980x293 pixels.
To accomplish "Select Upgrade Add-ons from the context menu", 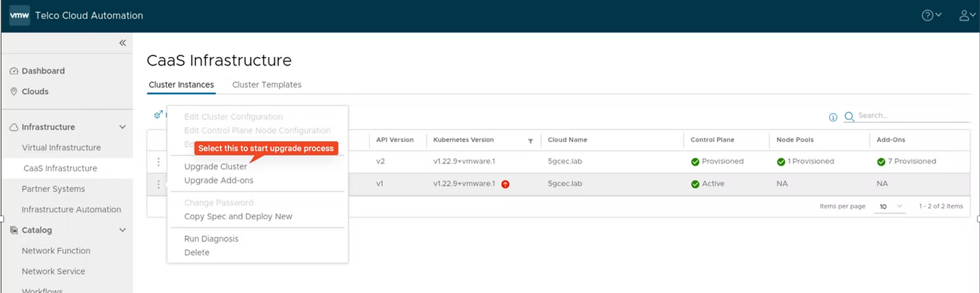I will pyautogui.click(x=219, y=180).
